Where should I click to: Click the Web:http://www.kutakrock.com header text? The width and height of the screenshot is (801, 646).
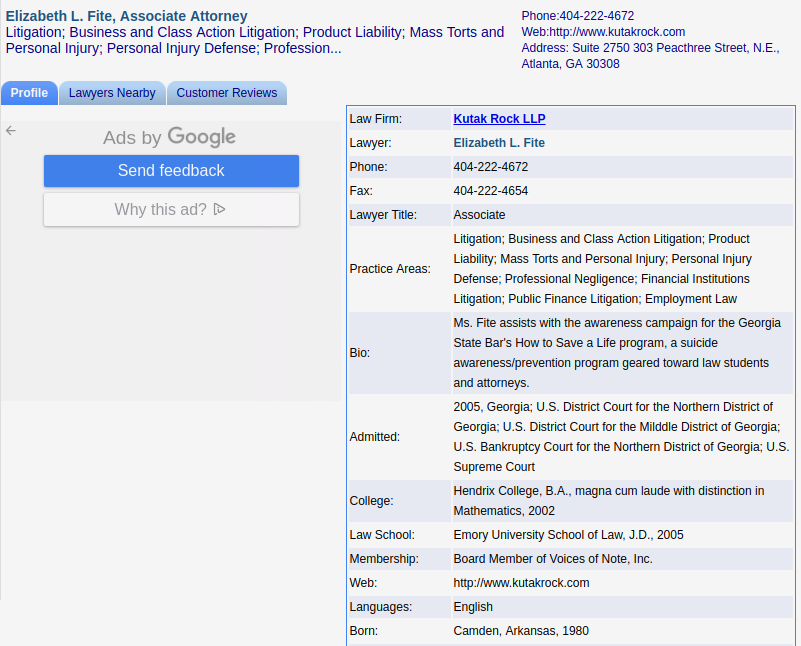[603, 32]
